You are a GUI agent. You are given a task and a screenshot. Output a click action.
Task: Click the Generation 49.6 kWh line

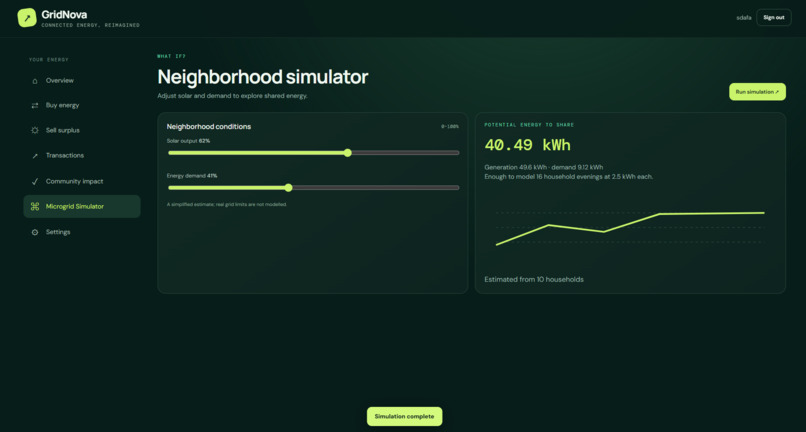pos(544,167)
